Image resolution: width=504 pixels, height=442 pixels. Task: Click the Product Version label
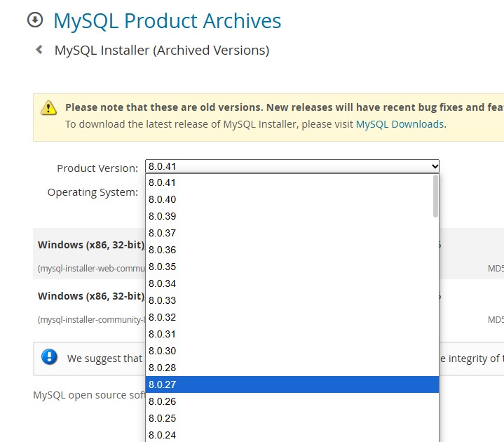(97, 168)
